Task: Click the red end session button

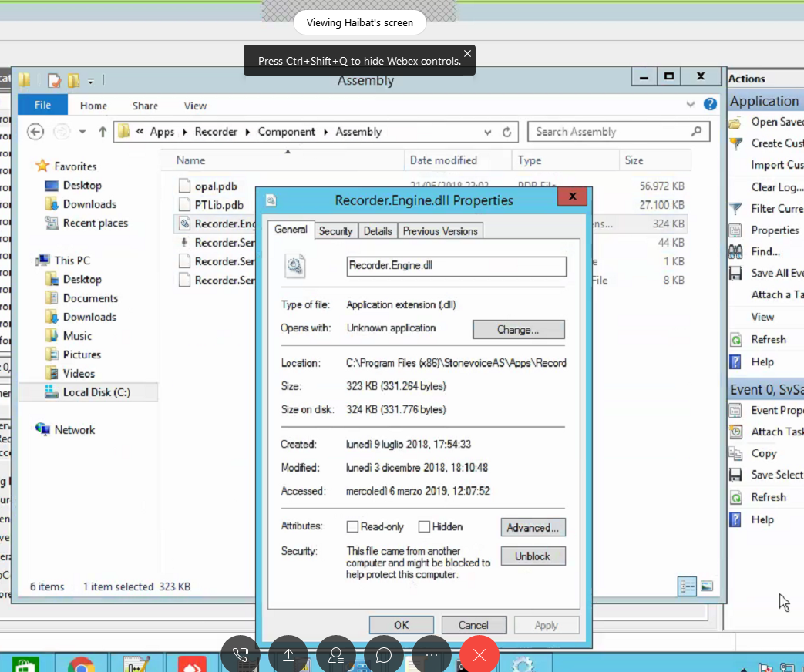Action: pyautogui.click(x=479, y=655)
